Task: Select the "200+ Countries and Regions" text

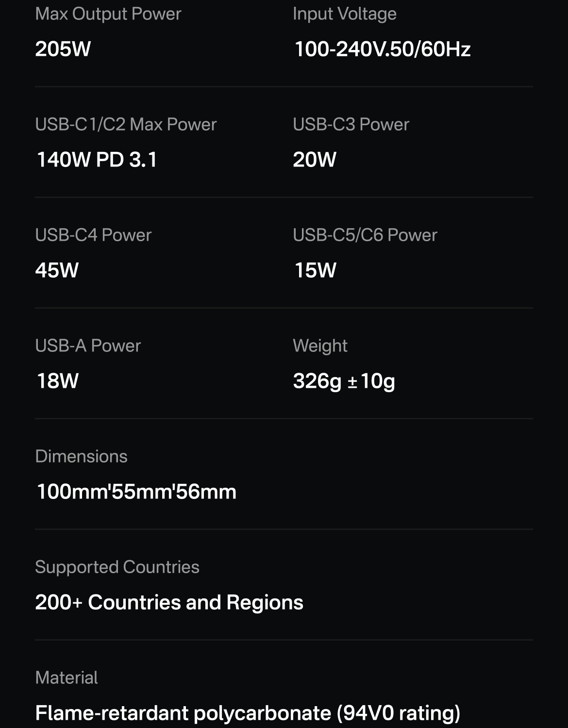Action: 169,602
